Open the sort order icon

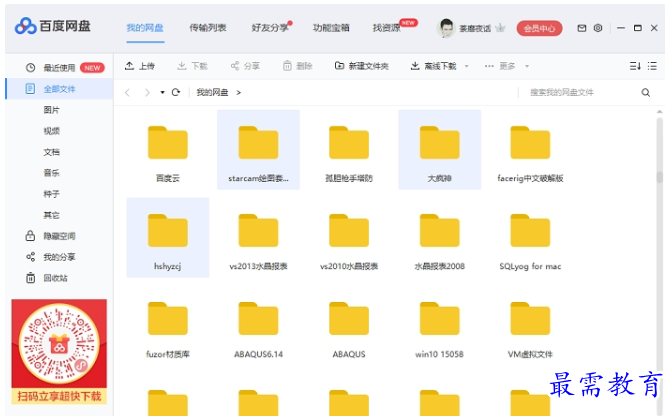point(635,66)
